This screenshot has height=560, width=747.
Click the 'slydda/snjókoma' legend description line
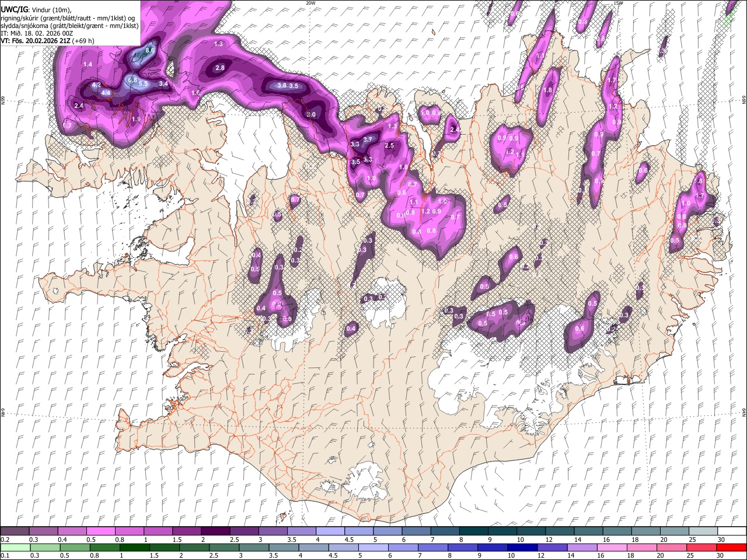tap(69, 26)
